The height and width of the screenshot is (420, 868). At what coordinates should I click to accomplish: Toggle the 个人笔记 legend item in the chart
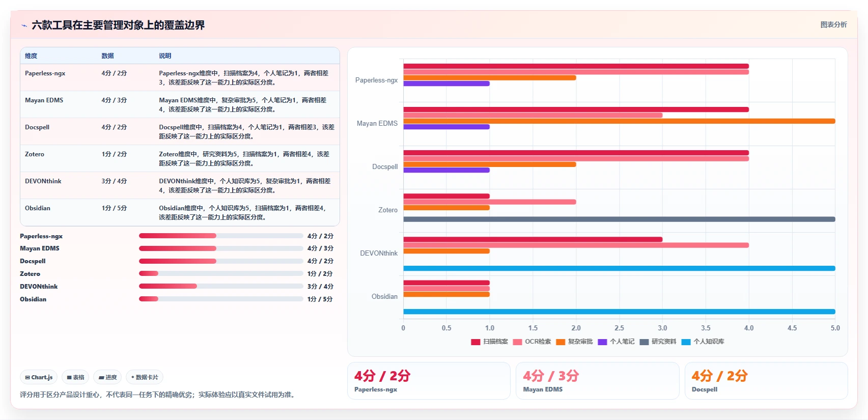point(616,342)
